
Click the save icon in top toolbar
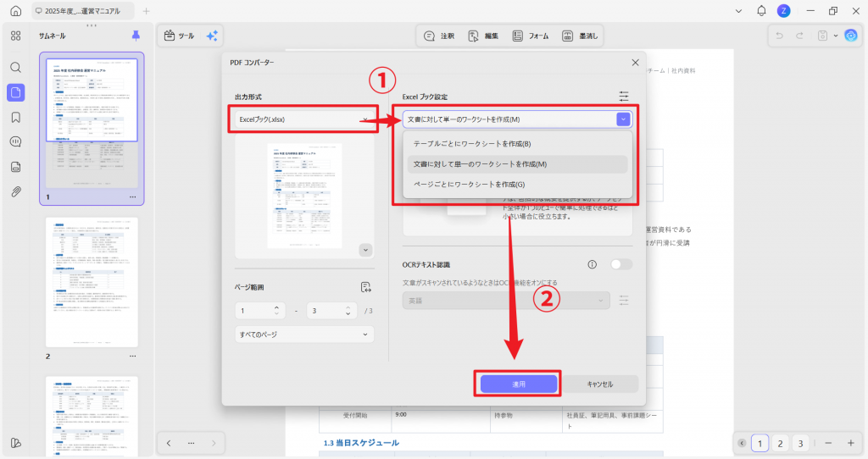(x=822, y=36)
